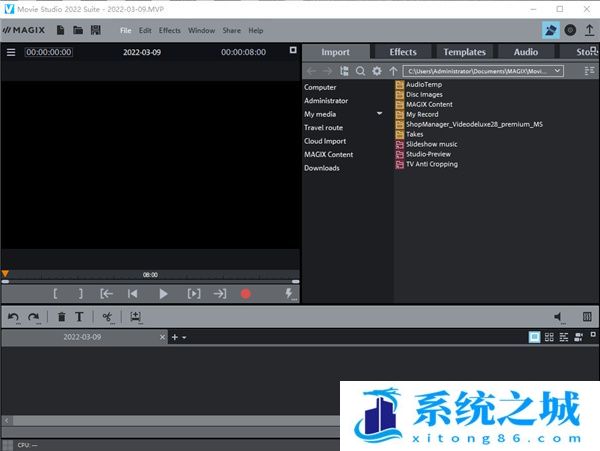The image size is (600, 451).
Task: Cut the clip with the scissors tool
Action: click(108, 317)
